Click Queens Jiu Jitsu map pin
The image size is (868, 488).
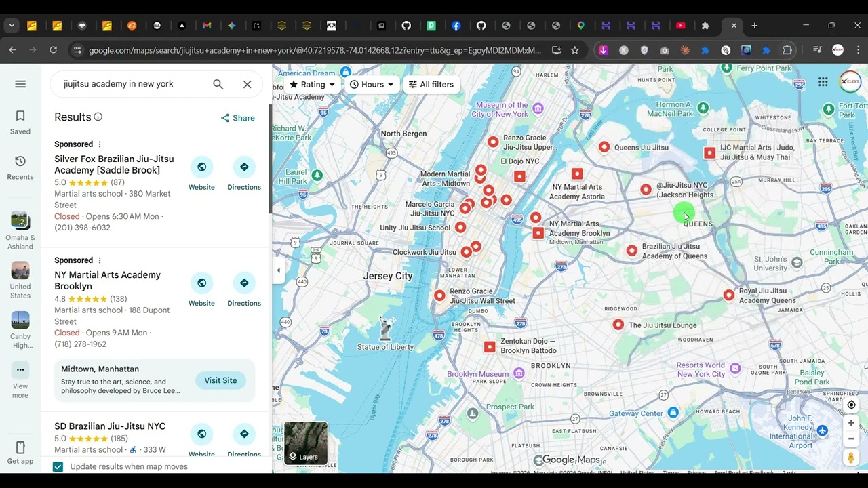(604, 146)
